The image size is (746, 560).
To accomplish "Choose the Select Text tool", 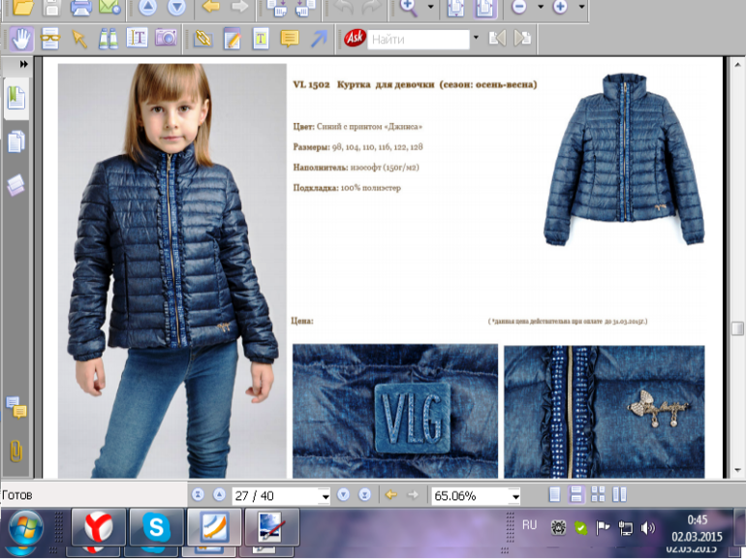I will click(x=137, y=39).
